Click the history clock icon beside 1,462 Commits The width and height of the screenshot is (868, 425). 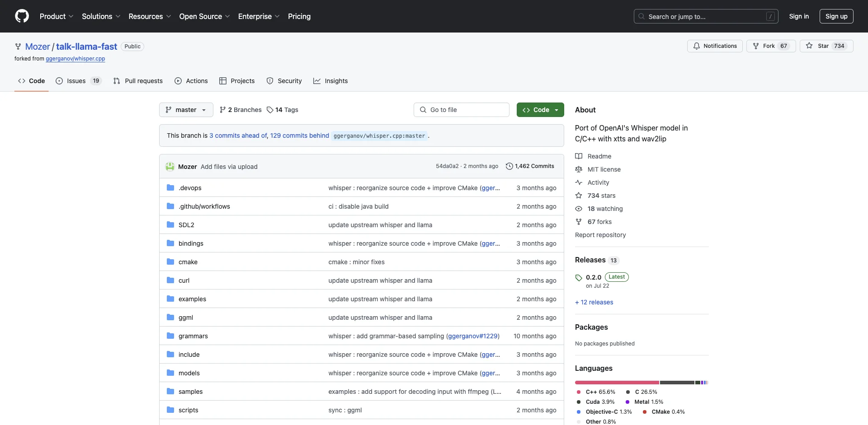[x=509, y=166]
